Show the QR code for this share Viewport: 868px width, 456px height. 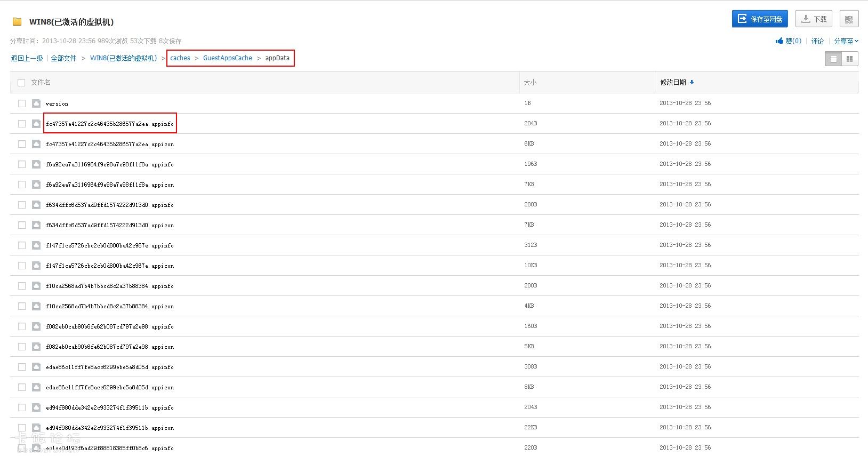849,19
